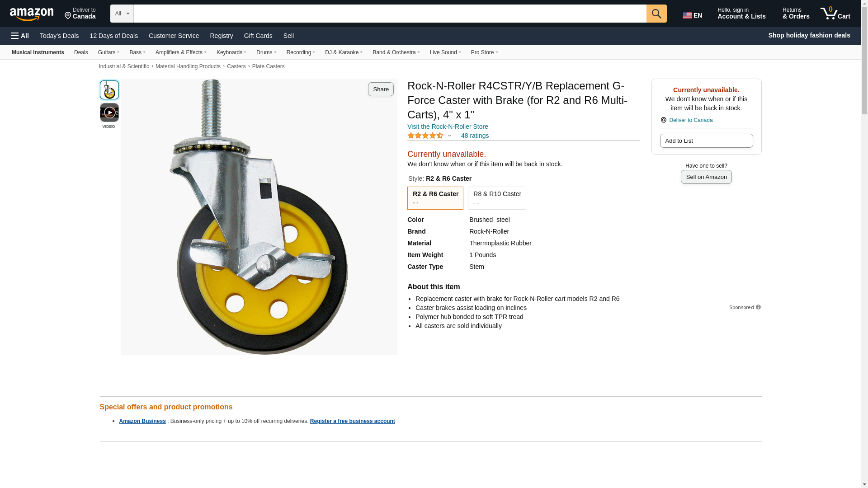Viewport: 868px width, 488px height.
Task: Click the Amazon logo
Action: tap(32, 14)
